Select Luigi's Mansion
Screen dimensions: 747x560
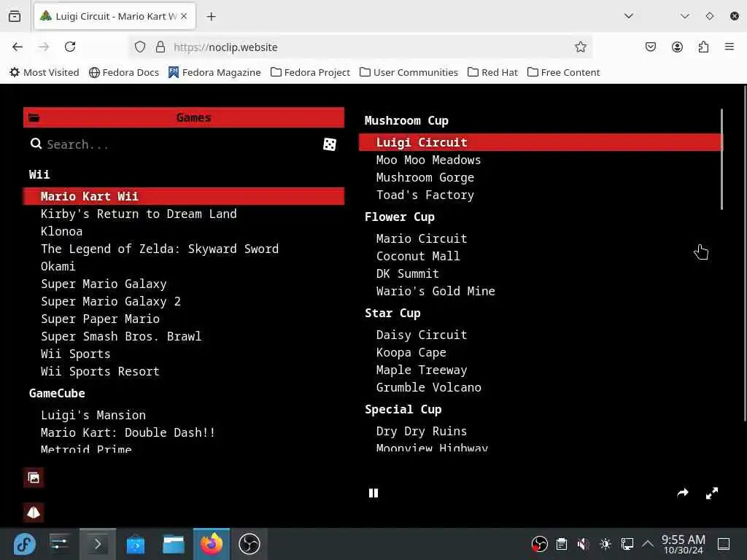[x=184, y=415]
